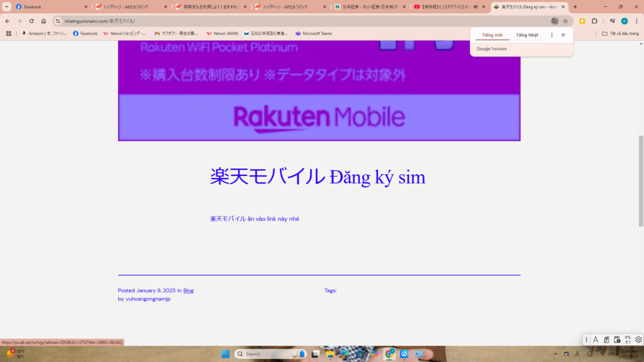Viewport: 644px width, 362px height.
Task: Open Microsoft Store from the taskbar
Action: tap(359, 354)
